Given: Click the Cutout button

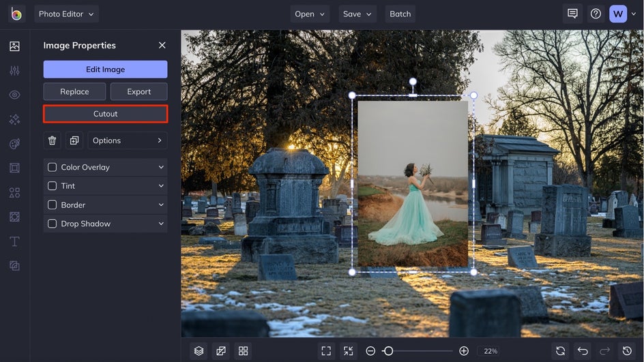Looking at the screenshot, I should 105,114.
